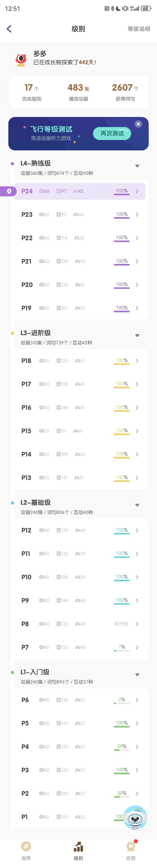Open the floating robot assistant icon
This screenshot has height=868, width=157.
click(135, 817)
